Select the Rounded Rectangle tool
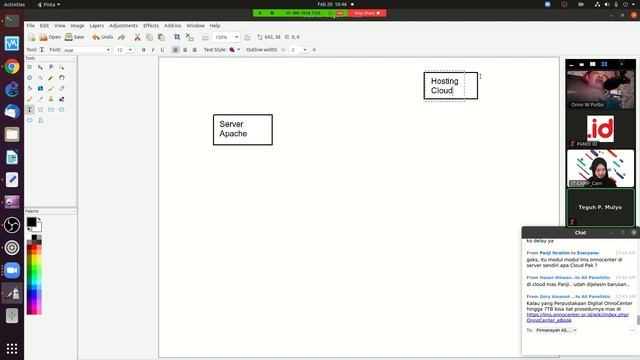 [x=62, y=109]
